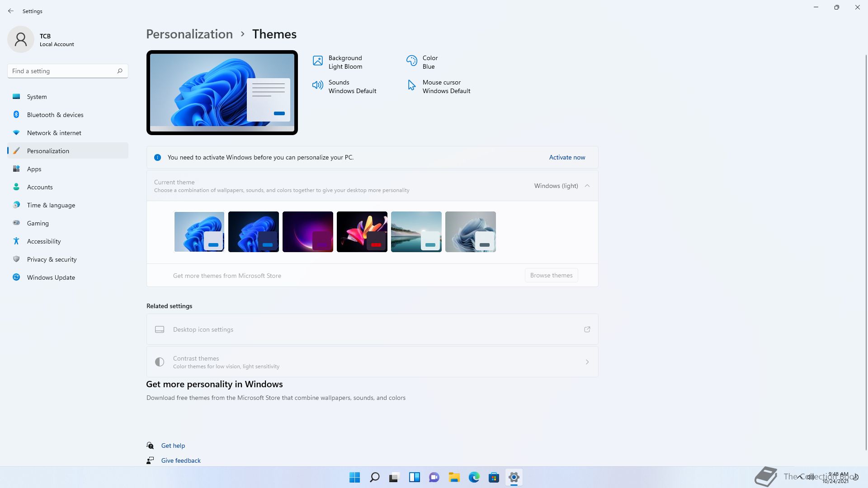
Task: Open Widgets from the taskbar
Action: [415, 477]
